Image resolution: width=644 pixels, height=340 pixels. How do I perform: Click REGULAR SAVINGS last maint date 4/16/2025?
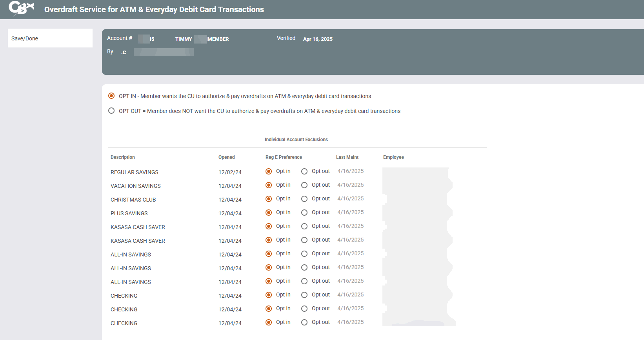click(351, 171)
